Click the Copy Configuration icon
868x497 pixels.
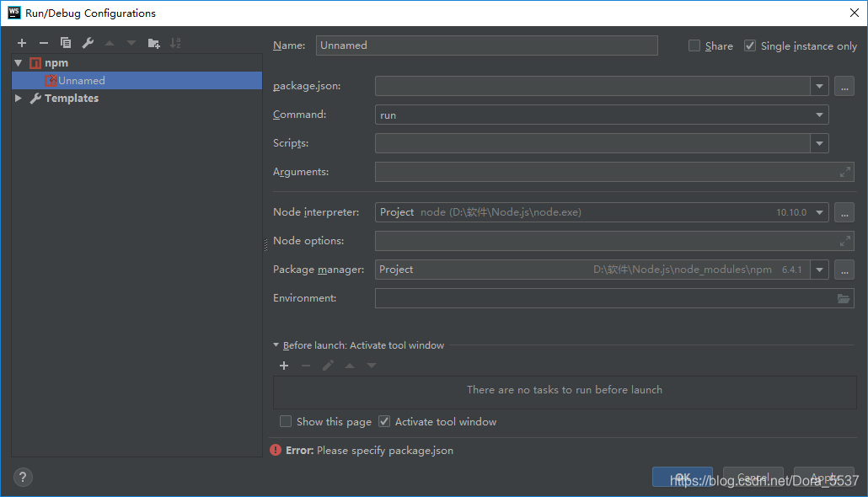tap(66, 43)
